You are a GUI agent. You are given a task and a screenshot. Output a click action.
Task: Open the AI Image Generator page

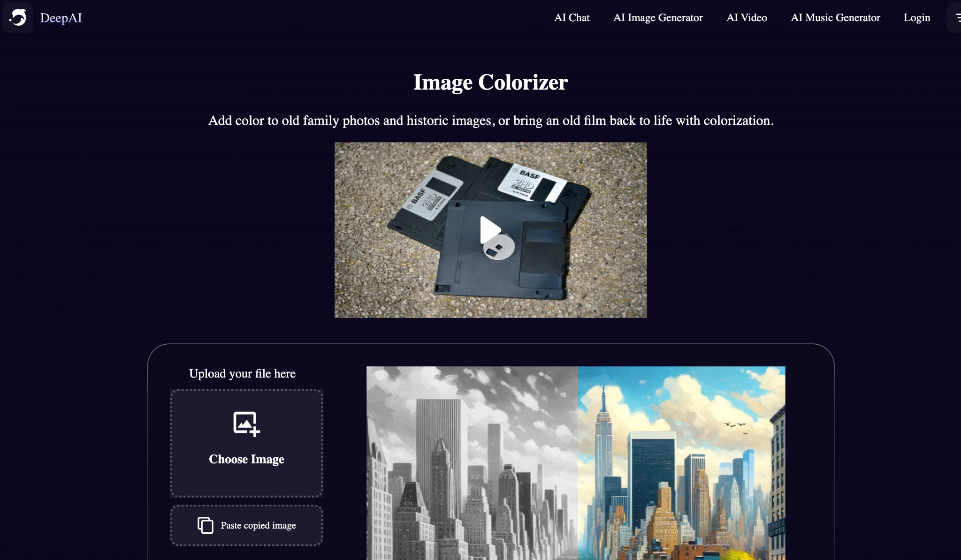coord(657,17)
